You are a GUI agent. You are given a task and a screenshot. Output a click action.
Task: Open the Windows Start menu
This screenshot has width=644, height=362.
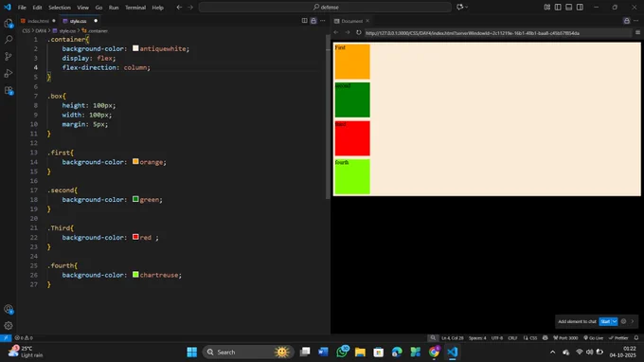point(192,353)
